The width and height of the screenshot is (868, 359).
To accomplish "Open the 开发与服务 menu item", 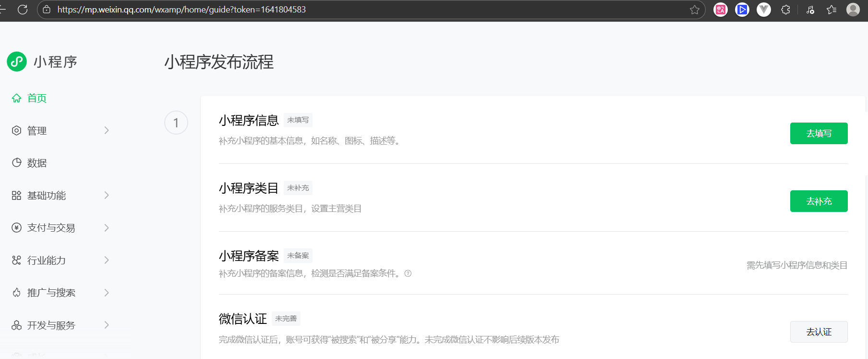I will coord(51,325).
